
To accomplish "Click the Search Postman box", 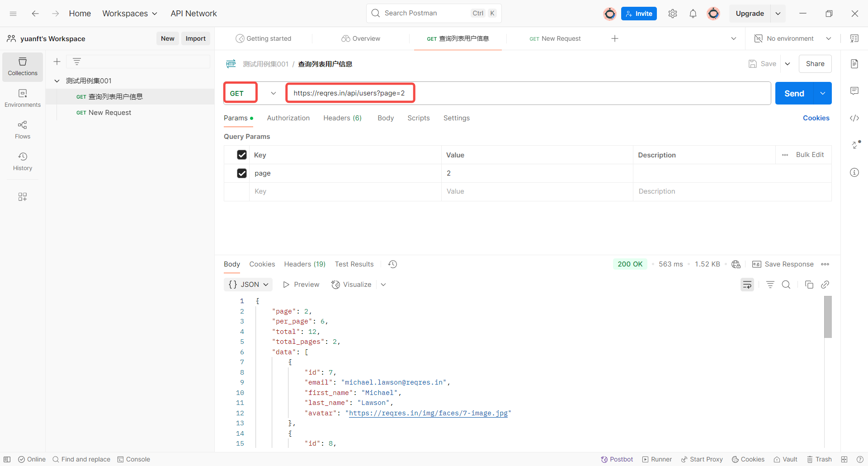I will pos(434,13).
